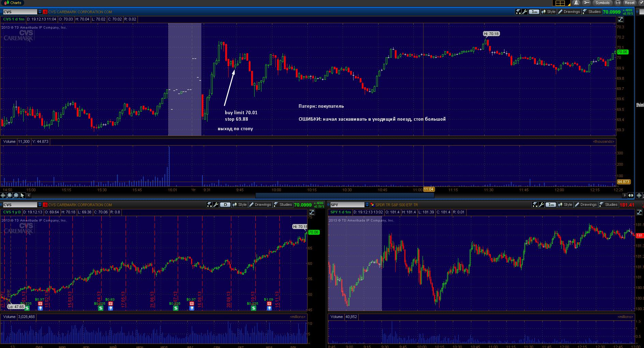Viewport: 644px width, 348px height.
Task: Open quick study icon in SPY chart
Action: click(535, 205)
